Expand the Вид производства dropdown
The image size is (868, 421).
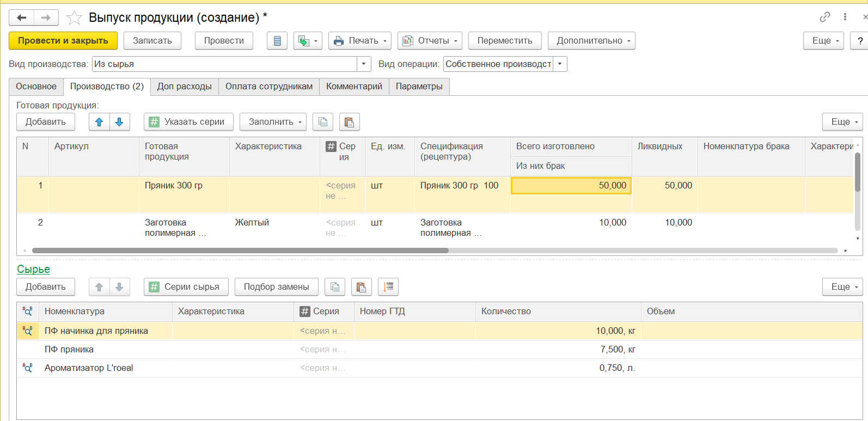pyautogui.click(x=364, y=64)
